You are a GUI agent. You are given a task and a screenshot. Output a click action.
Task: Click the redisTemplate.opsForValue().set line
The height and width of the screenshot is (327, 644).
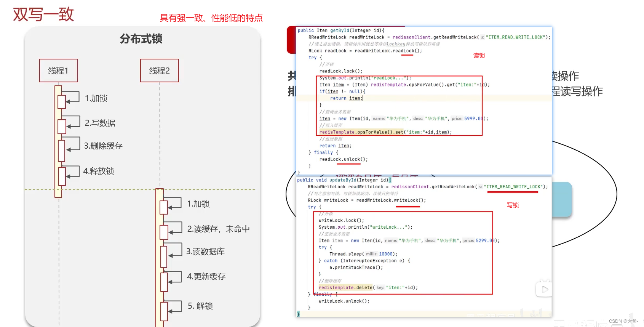pos(385,132)
